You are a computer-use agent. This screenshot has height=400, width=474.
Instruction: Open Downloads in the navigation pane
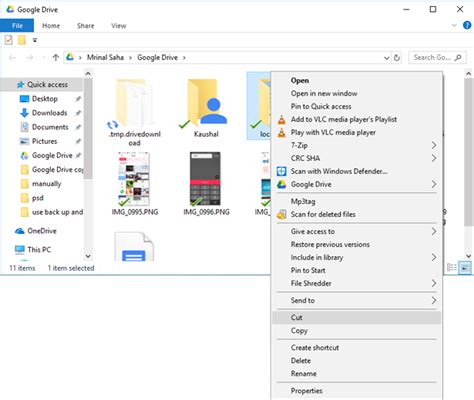click(x=49, y=113)
